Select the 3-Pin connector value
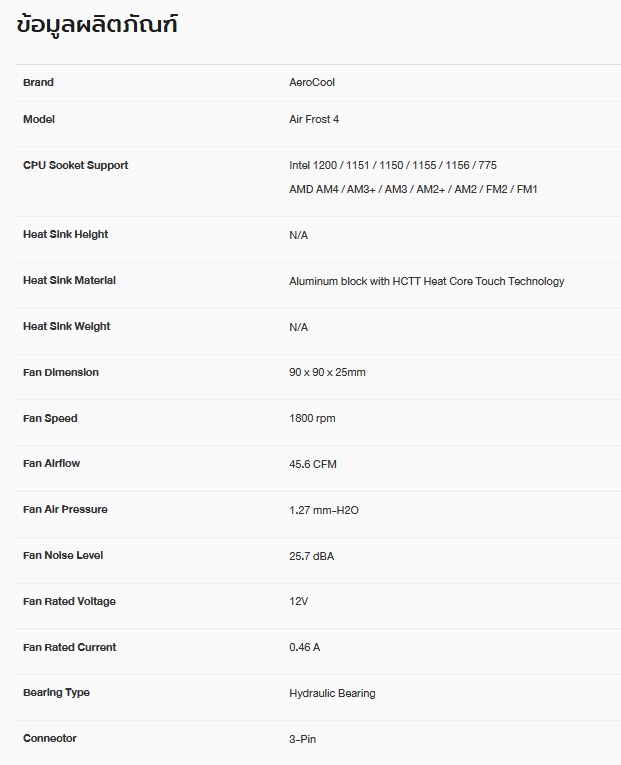This screenshot has width=621, height=765. click(302, 739)
